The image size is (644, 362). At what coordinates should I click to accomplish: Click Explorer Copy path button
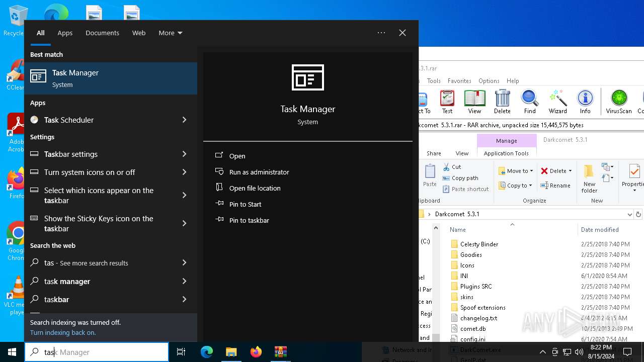pyautogui.click(x=460, y=178)
